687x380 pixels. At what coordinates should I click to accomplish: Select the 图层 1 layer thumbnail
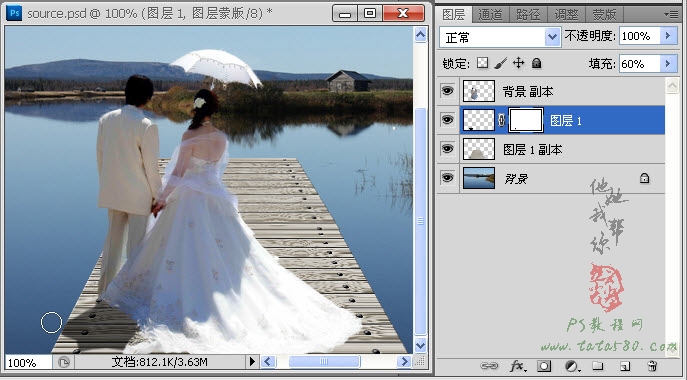479,120
